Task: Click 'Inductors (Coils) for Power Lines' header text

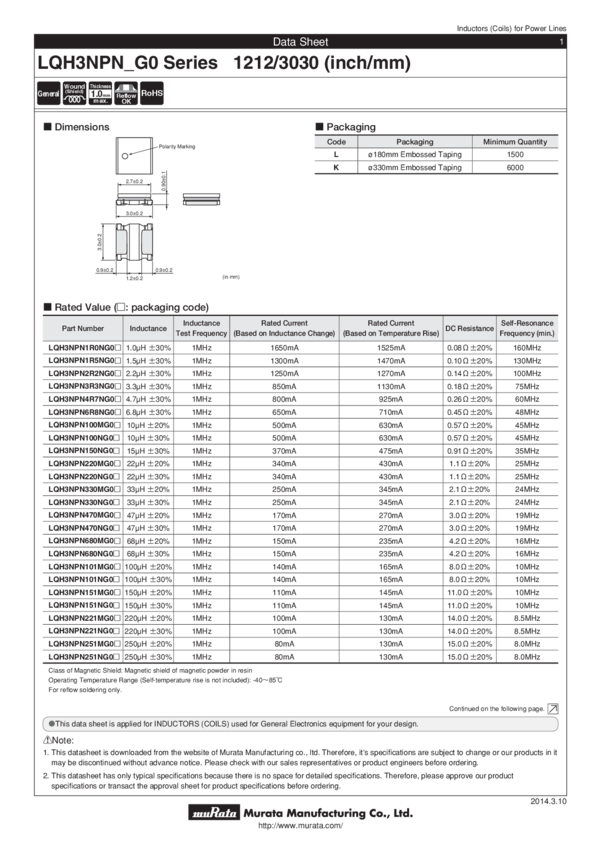Action: [512, 28]
